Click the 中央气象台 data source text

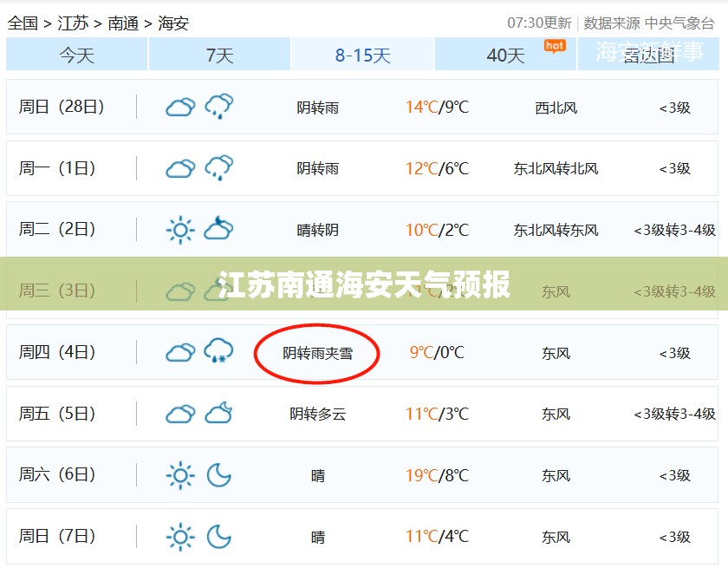[x=679, y=23]
